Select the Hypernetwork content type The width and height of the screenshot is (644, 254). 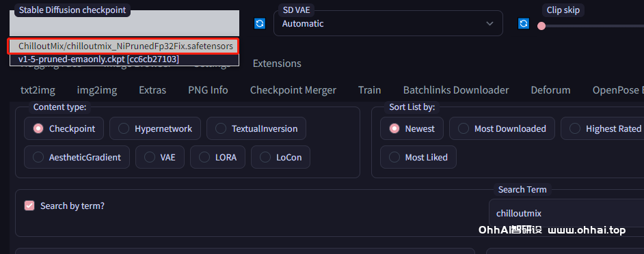point(155,128)
